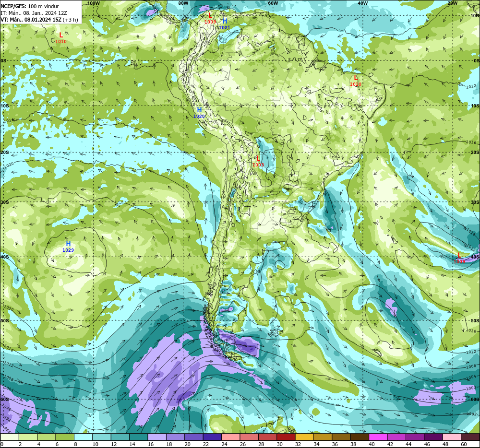
Task: Select the L 1009 low near right edge
Action: 459,259
